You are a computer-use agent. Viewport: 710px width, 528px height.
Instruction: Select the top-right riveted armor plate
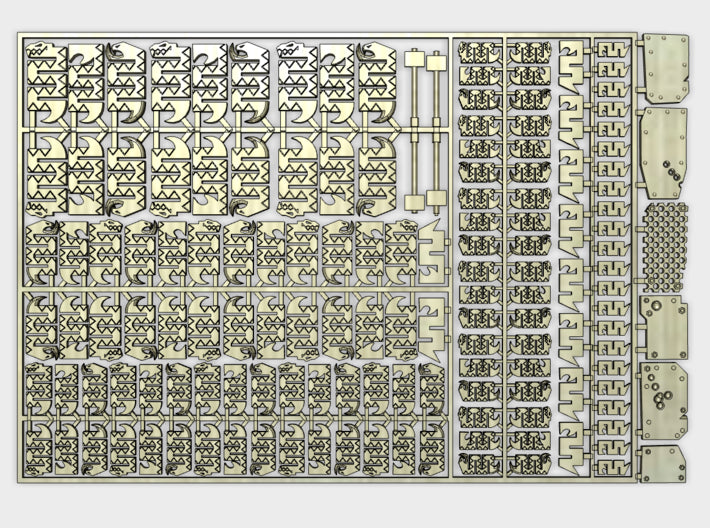tap(662, 66)
